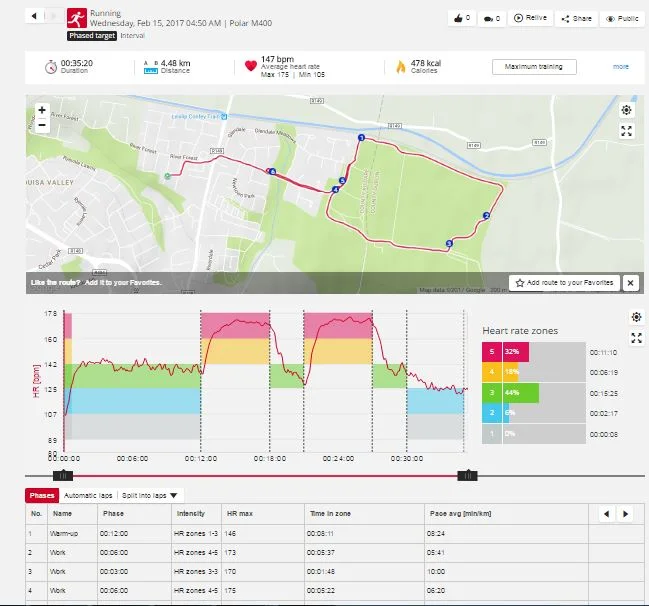Toggle session visibility with Public button
The height and width of the screenshot is (606, 649).
(x=622, y=18)
